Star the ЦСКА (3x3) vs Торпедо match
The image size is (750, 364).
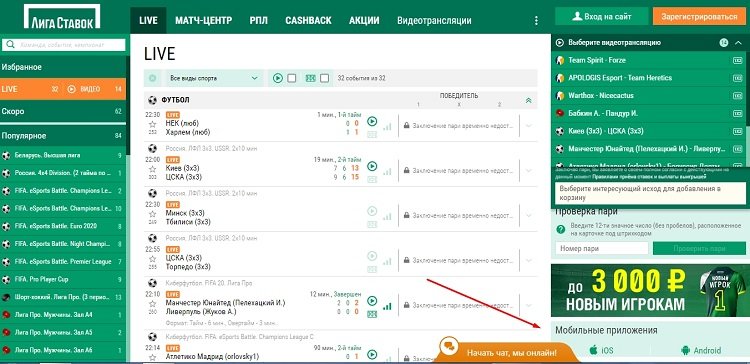tap(152, 259)
